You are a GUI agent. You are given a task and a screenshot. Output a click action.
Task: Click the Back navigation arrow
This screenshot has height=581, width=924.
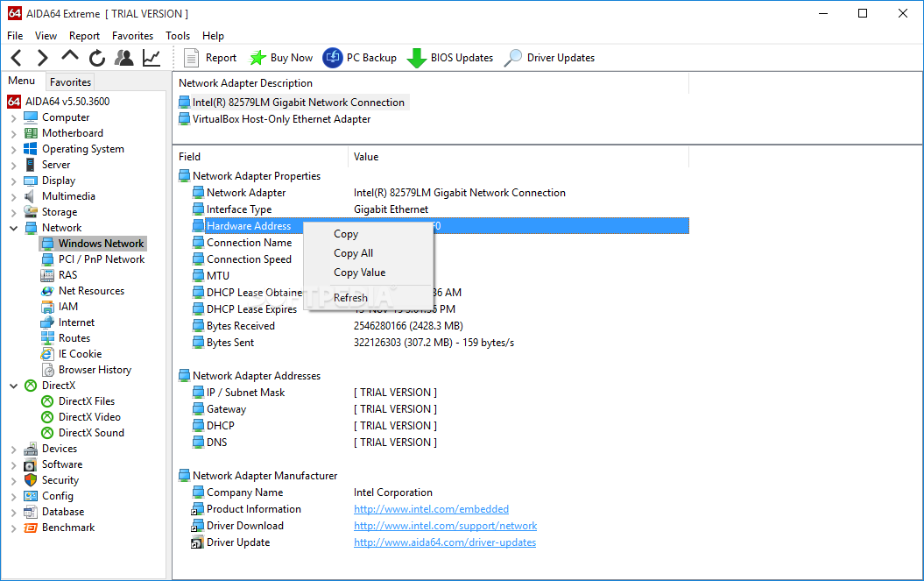tap(17, 58)
